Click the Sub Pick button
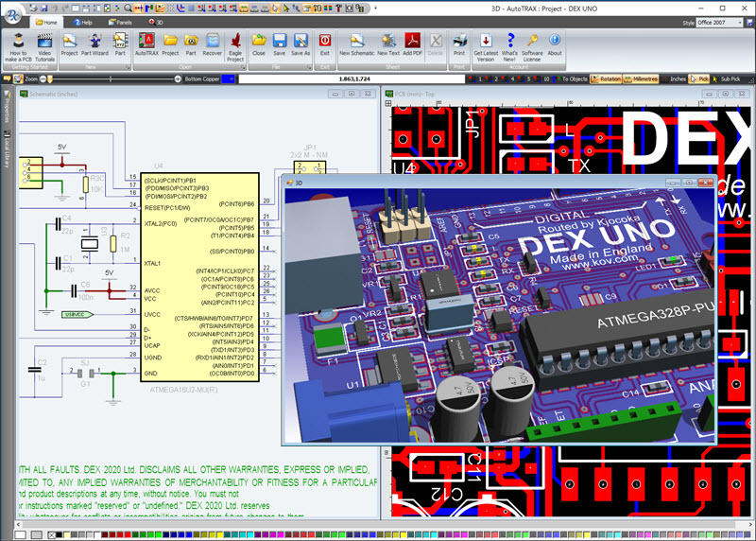 click(x=726, y=79)
